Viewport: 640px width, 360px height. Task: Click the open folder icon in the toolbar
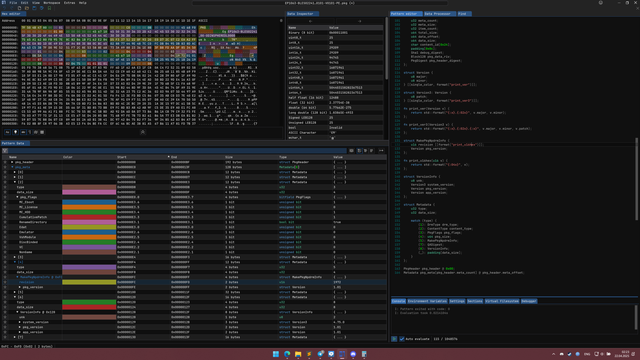27,8
